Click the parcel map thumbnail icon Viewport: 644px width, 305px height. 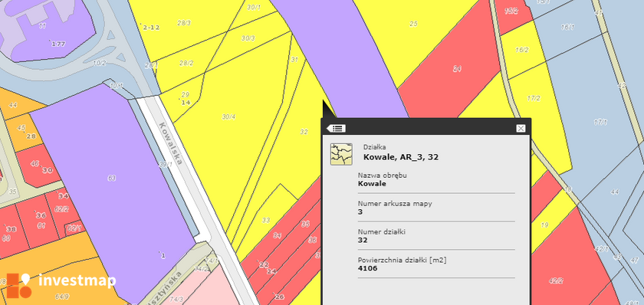(341, 154)
